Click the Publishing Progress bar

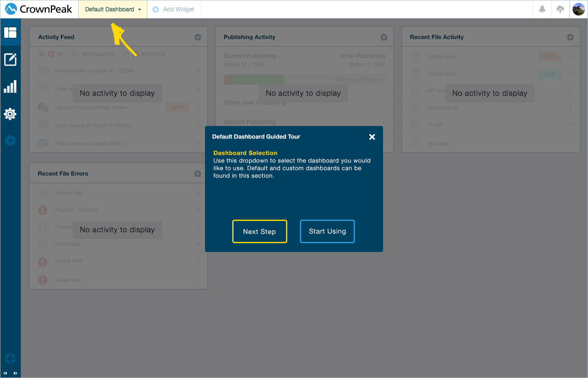coord(304,79)
